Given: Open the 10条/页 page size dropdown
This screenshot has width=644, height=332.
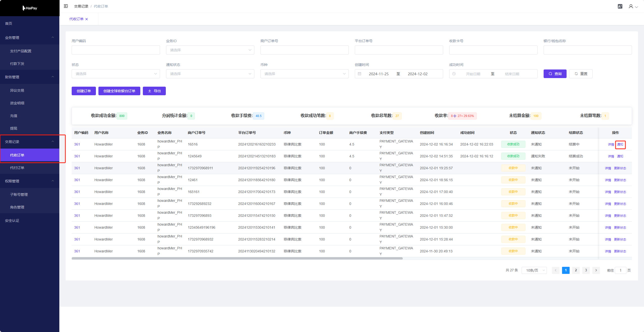Looking at the screenshot, I should (x=534, y=270).
